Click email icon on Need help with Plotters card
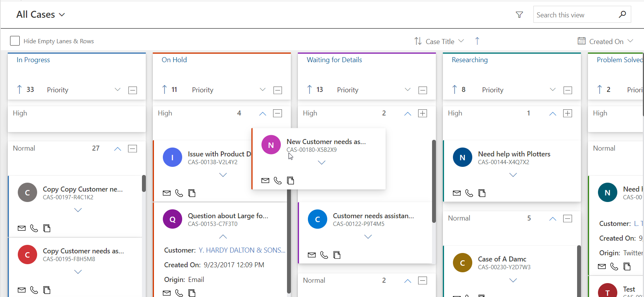Viewport: 644px width, 297px height. click(x=457, y=193)
